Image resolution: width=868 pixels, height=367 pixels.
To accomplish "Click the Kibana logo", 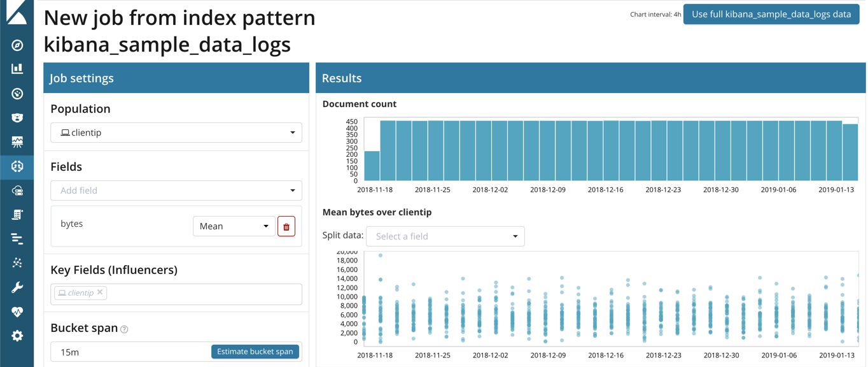I will coord(17,13).
